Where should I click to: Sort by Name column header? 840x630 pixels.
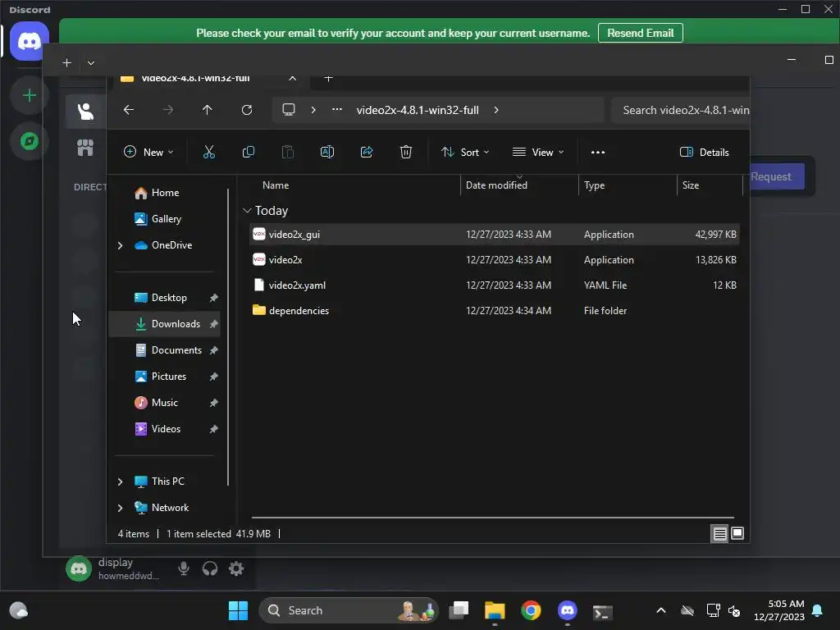[276, 185]
